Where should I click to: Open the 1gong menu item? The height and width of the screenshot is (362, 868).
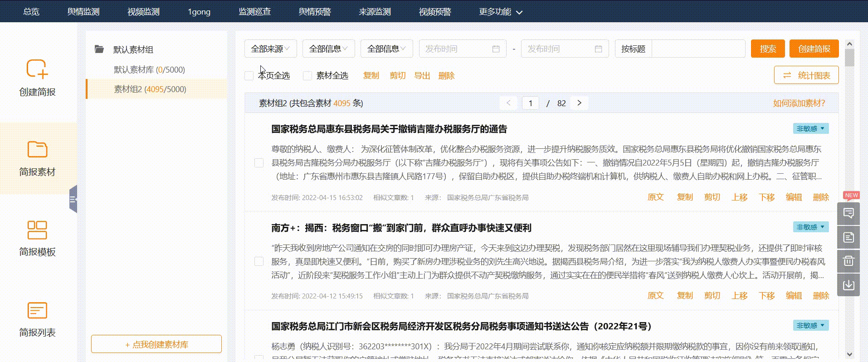click(199, 12)
